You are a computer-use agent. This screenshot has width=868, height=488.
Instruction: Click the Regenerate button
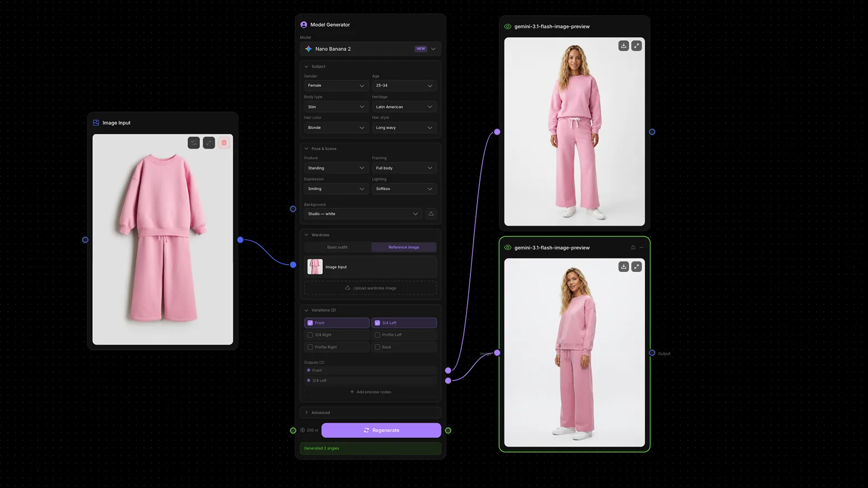tap(381, 430)
